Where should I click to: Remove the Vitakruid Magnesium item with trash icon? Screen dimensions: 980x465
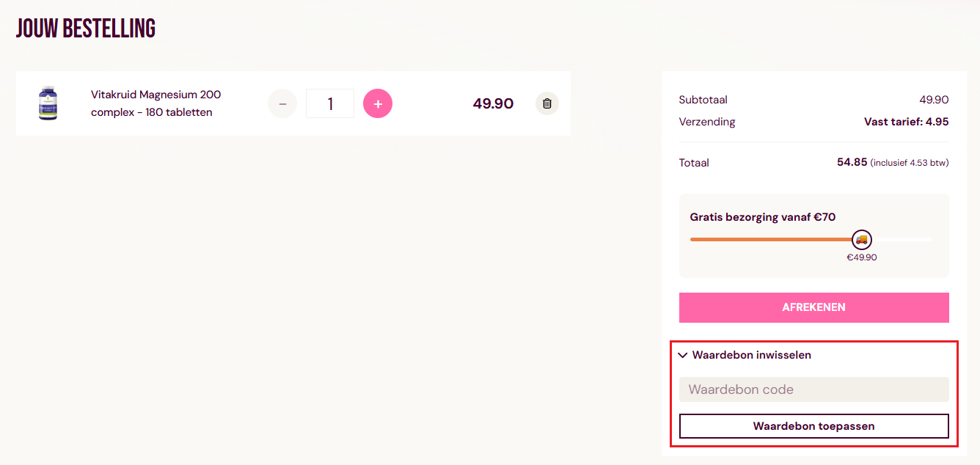click(546, 103)
